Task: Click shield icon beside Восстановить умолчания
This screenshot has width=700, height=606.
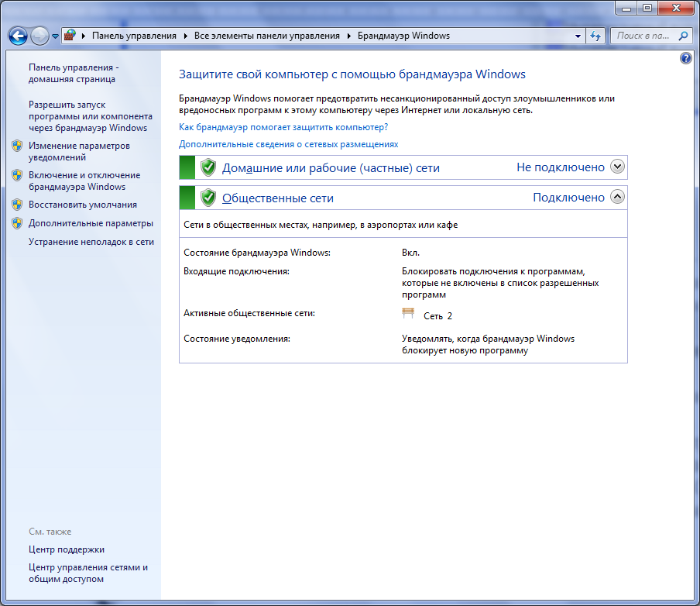Action: 17,205
